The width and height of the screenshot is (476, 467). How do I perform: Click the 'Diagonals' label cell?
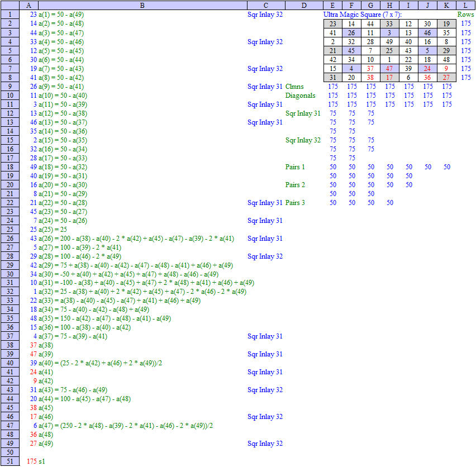[x=300, y=96]
